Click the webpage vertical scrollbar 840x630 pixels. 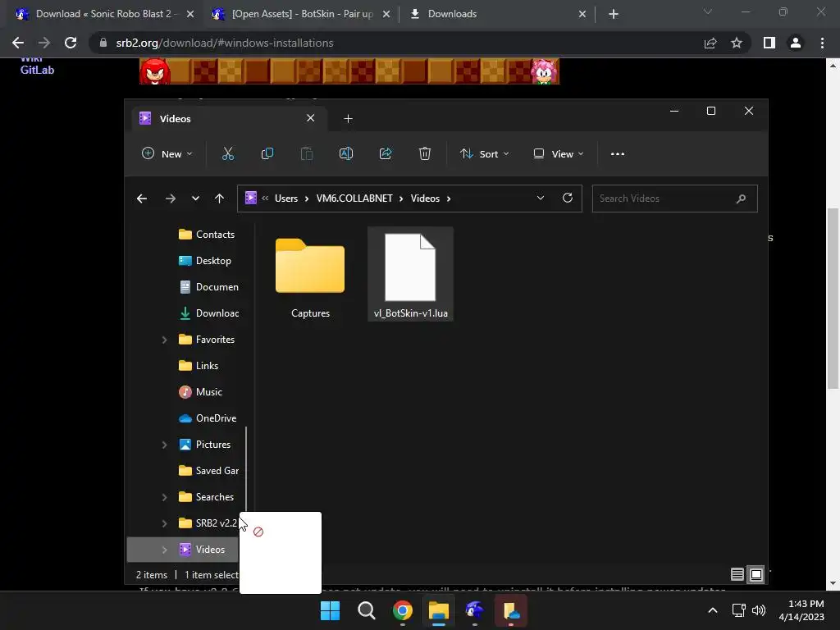833,298
